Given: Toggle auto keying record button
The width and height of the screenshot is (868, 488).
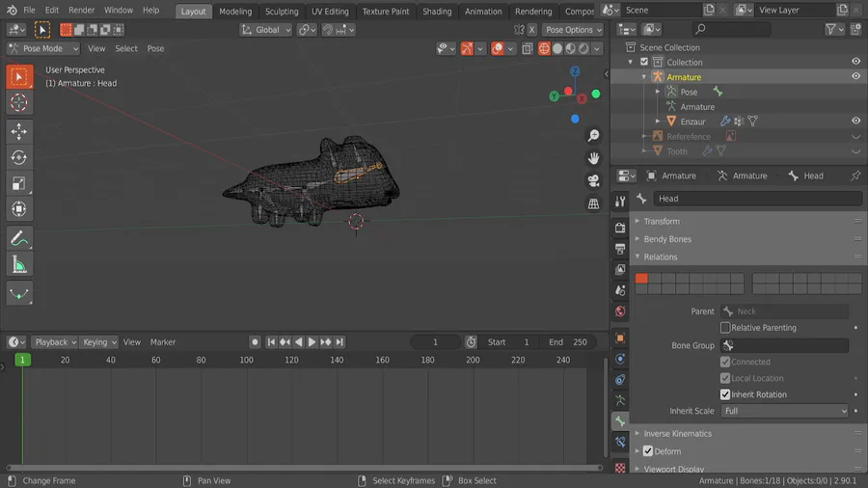Looking at the screenshot, I should [x=255, y=342].
